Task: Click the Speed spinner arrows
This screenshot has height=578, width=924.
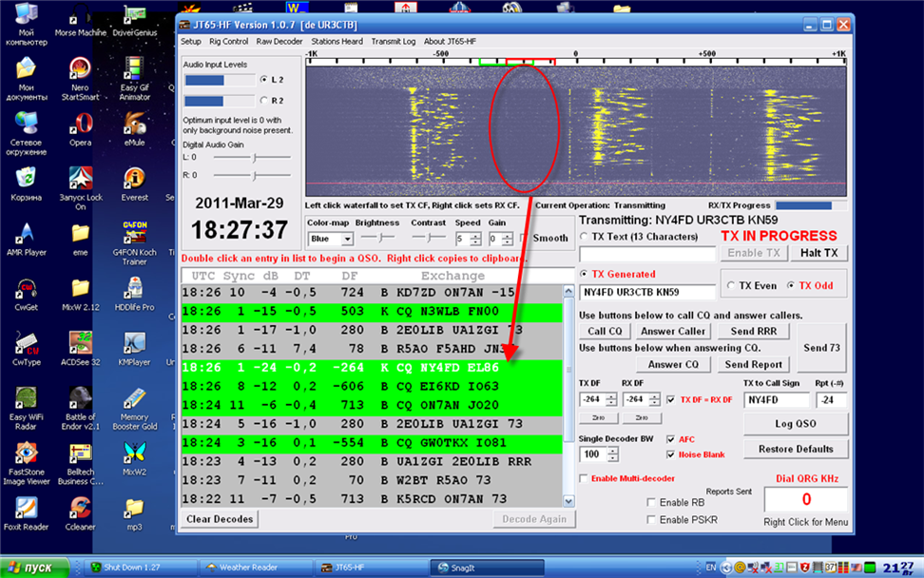Action: coord(475,240)
